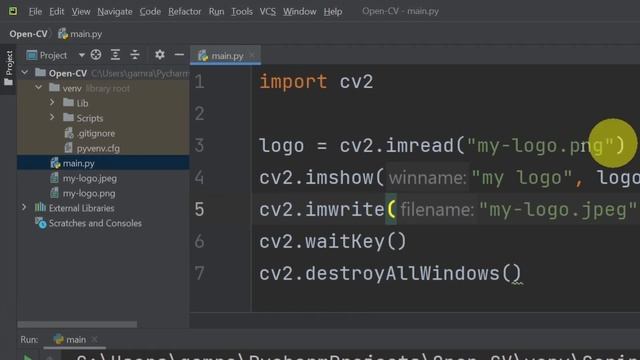Collapse the Open-CV project root
Image resolution: width=640 pixels, height=360 pixels.
point(24,73)
